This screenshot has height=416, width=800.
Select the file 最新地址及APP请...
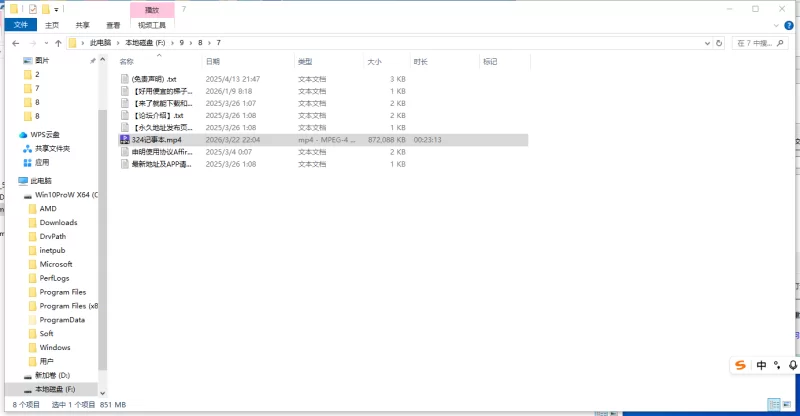click(162, 164)
